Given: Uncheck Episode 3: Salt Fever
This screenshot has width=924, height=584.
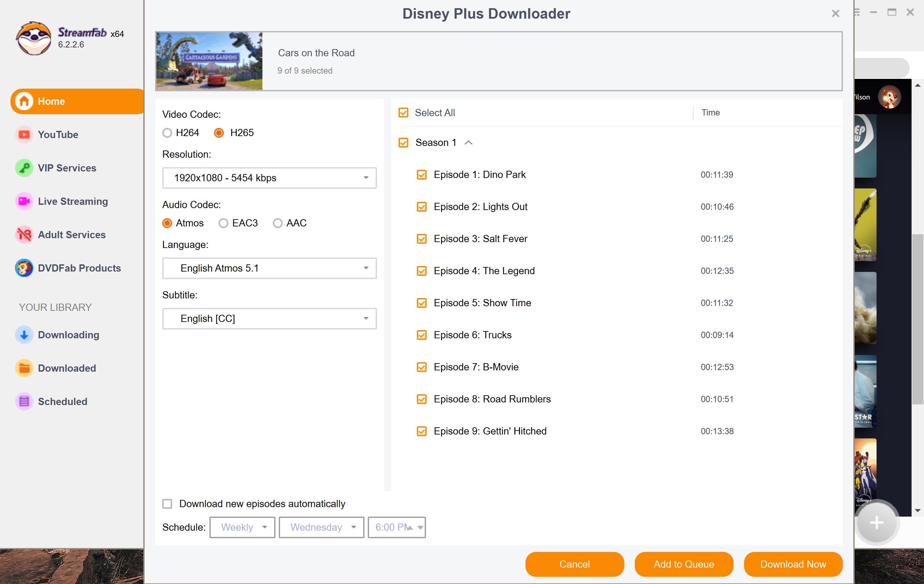Looking at the screenshot, I should 422,239.
